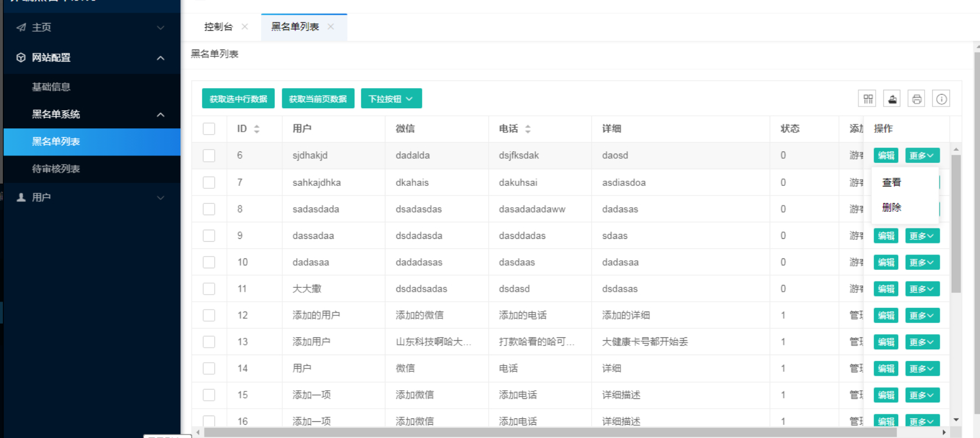Check the row with ID 10
Image resolution: width=980 pixels, height=438 pixels.
pos(209,262)
